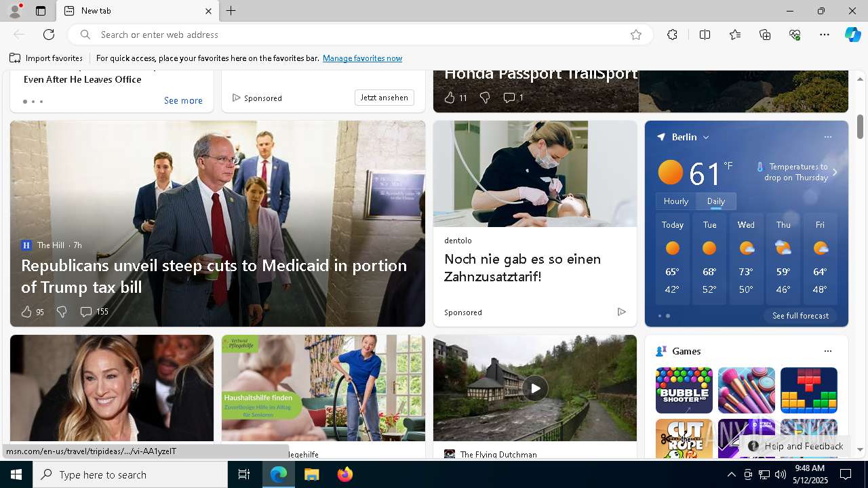The height and width of the screenshot is (488, 868).
Task: Play The Flying Dutchman video
Action: tap(535, 388)
